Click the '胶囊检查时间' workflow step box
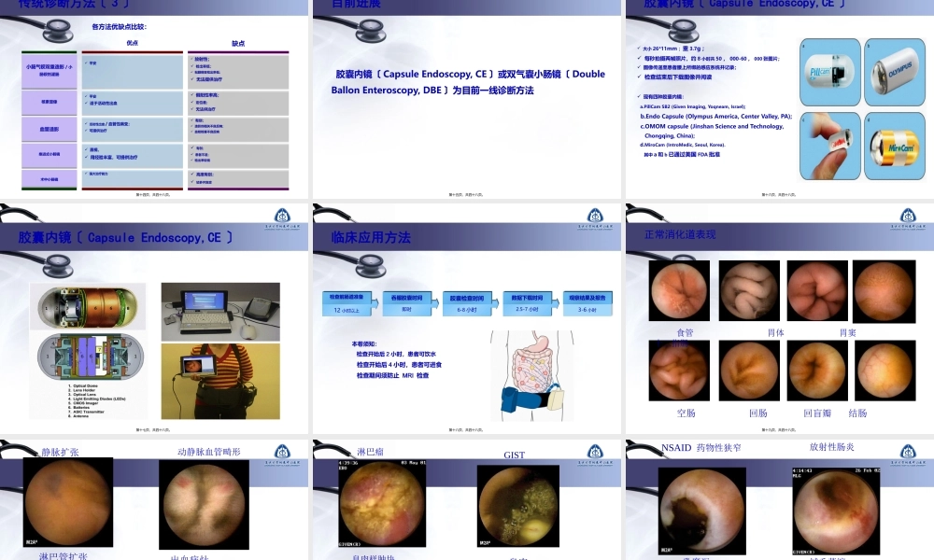The width and height of the screenshot is (934, 560). [x=463, y=303]
